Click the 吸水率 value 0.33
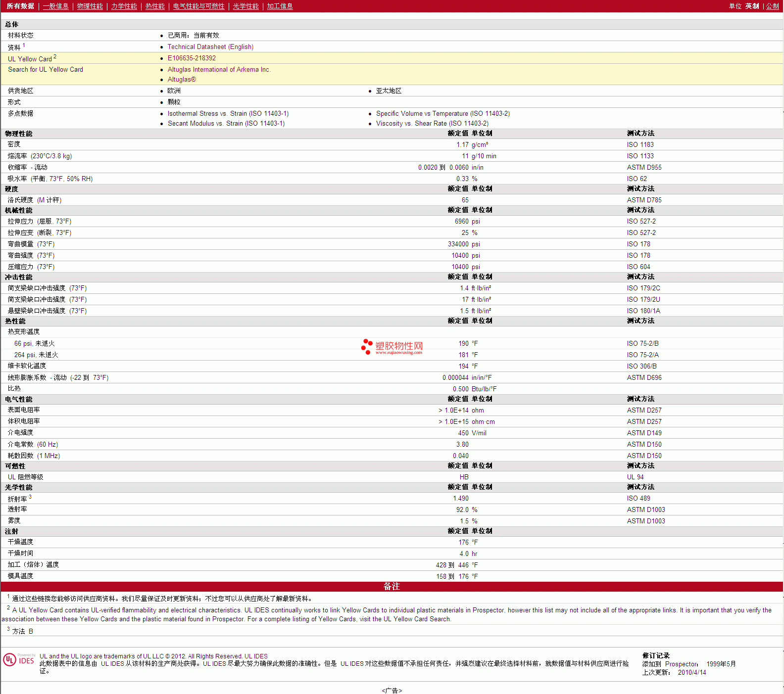The image size is (784, 694). [462, 179]
